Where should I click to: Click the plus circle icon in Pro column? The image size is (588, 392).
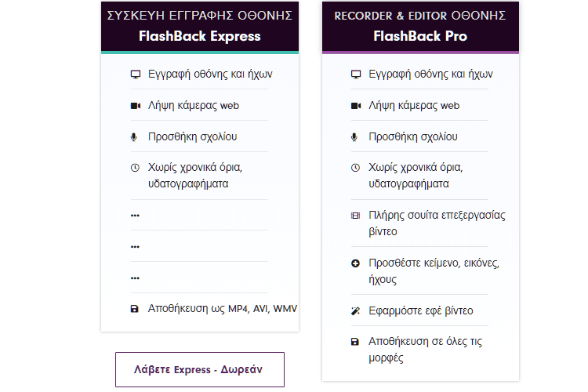(355, 263)
